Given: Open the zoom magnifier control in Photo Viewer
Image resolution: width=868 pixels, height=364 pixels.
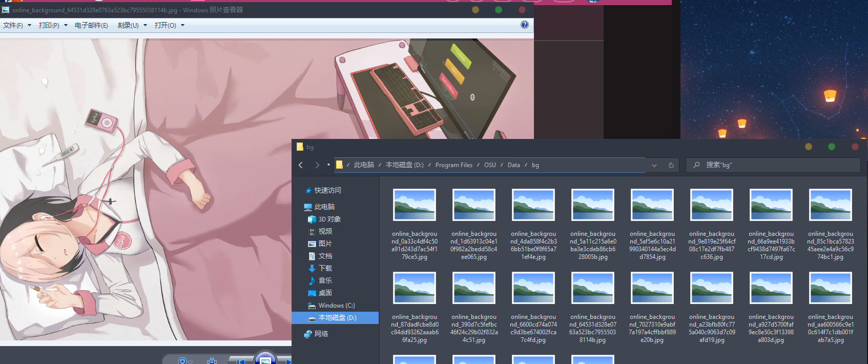Looking at the screenshot, I should click(x=184, y=361).
